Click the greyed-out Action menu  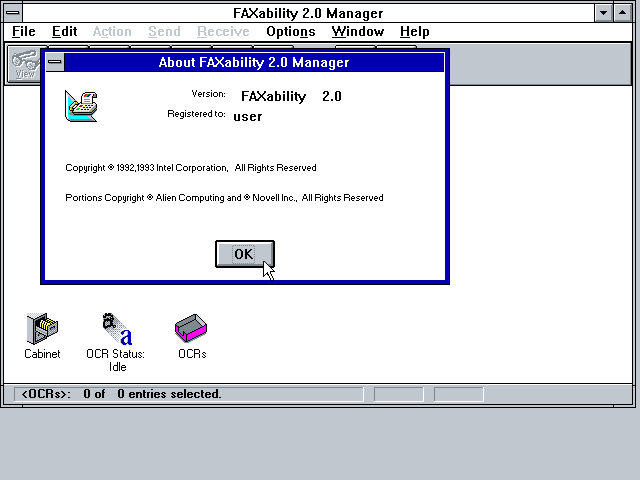112,31
